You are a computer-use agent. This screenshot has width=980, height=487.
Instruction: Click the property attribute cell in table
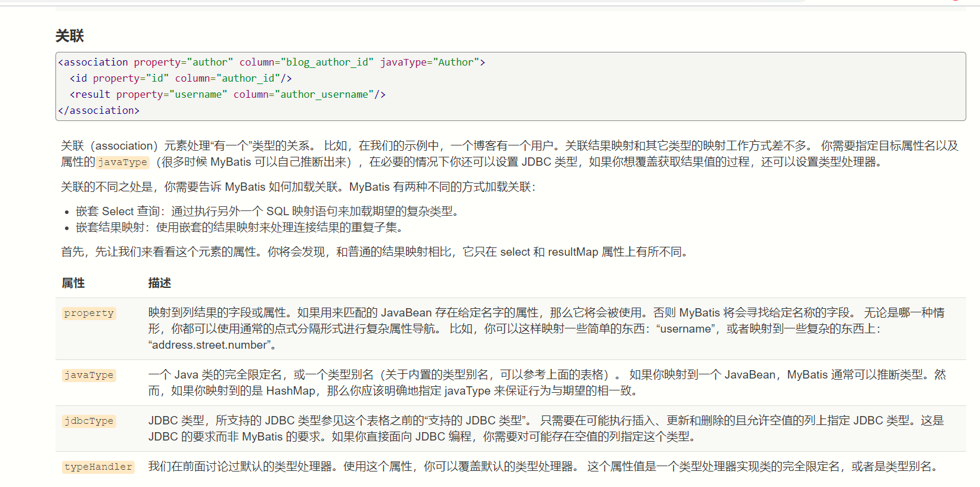pyautogui.click(x=89, y=313)
